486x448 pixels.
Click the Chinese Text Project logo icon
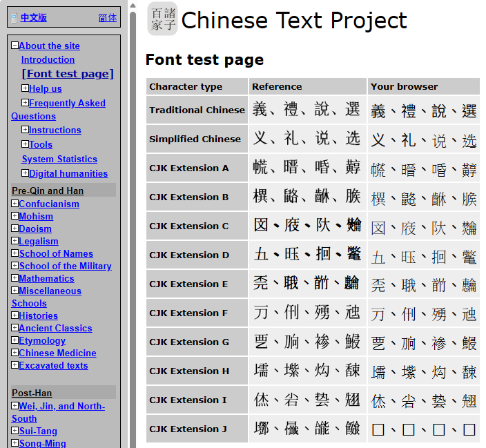(163, 19)
